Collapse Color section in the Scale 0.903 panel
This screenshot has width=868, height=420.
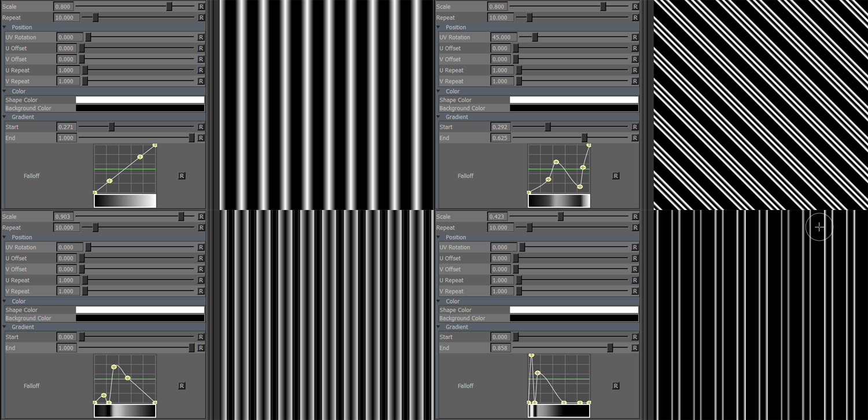[5, 301]
